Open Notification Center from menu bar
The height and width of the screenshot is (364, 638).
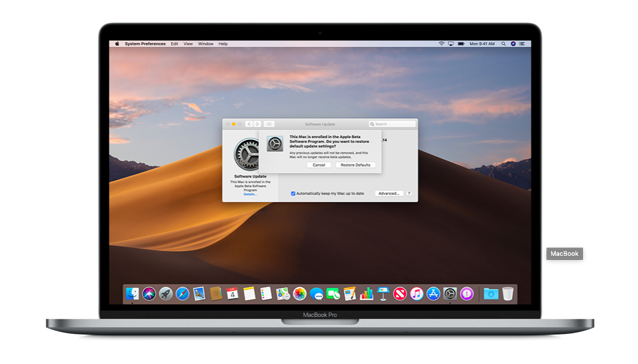coord(522,43)
